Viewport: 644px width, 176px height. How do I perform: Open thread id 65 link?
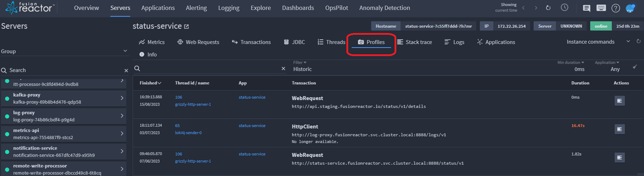point(177,126)
